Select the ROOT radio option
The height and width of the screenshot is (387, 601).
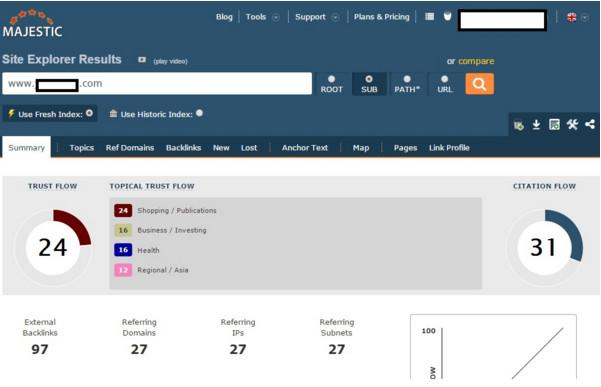[x=332, y=84]
